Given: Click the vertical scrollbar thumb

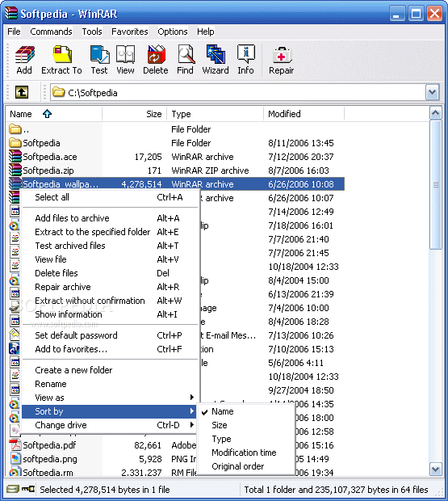Looking at the screenshot, I should pos(436,185).
